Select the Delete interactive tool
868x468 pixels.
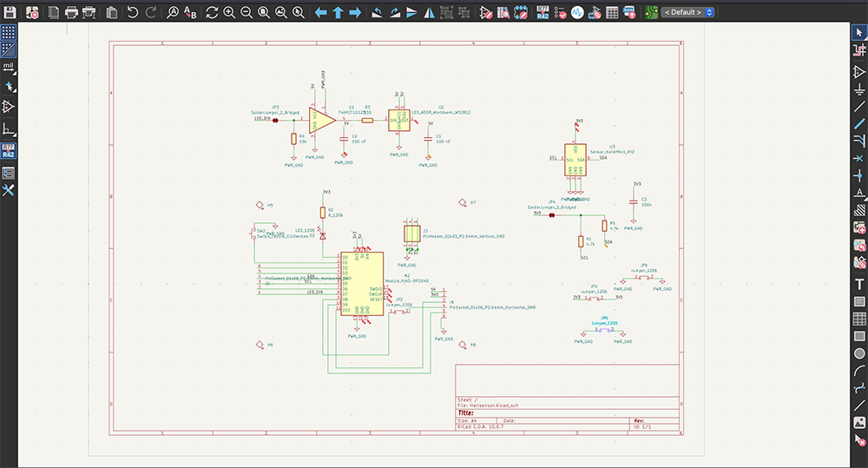[859, 441]
